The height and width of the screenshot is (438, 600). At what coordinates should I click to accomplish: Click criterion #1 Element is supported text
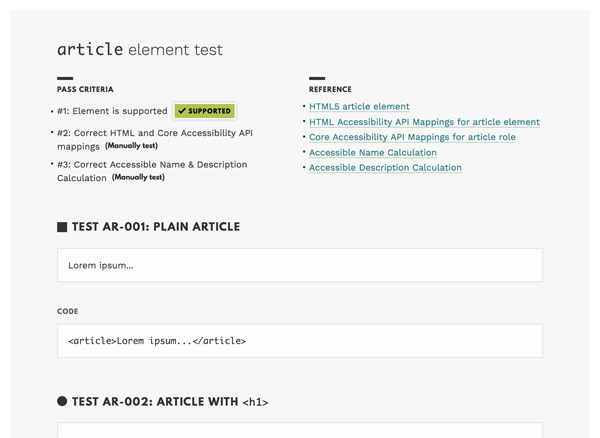tap(112, 111)
